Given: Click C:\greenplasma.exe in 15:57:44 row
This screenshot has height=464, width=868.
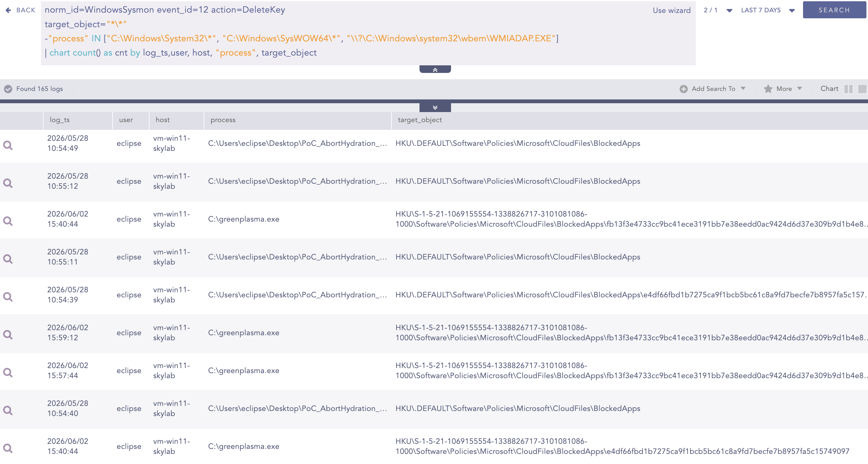Looking at the screenshot, I should (x=243, y=371).
